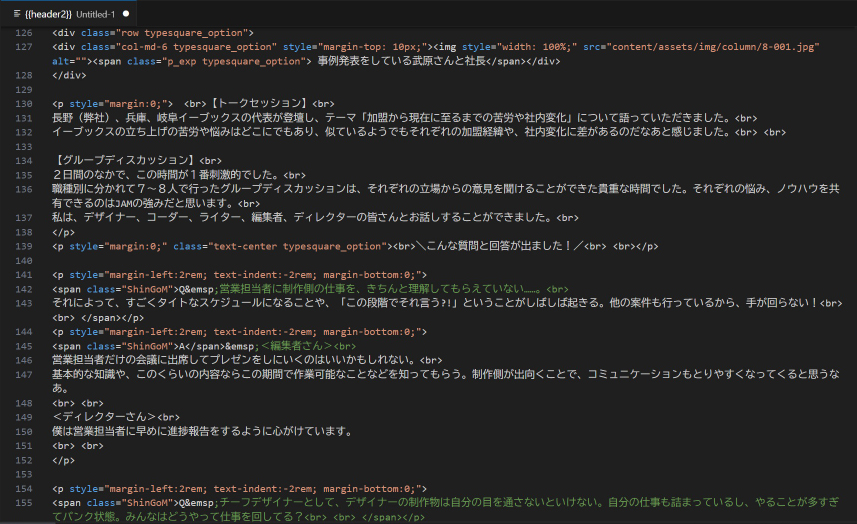Screen dimensions: 857x524
Task: Click the file type icon on the tab
Action: coord(18,14)
